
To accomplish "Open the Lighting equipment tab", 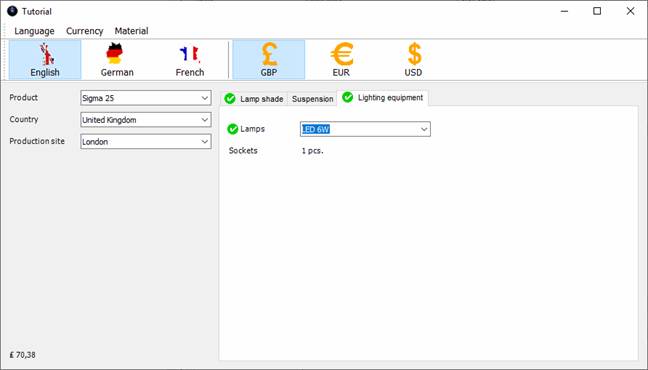I will (383, 98).
